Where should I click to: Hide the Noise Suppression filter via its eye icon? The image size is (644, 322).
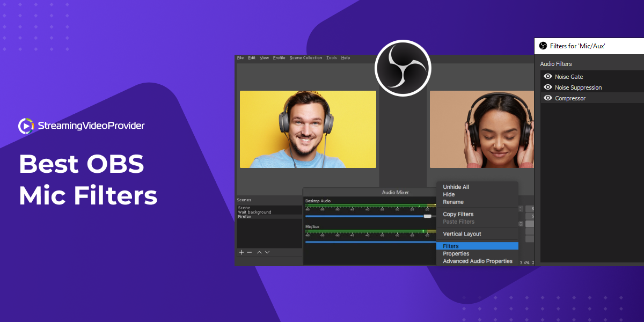(548, 87)
